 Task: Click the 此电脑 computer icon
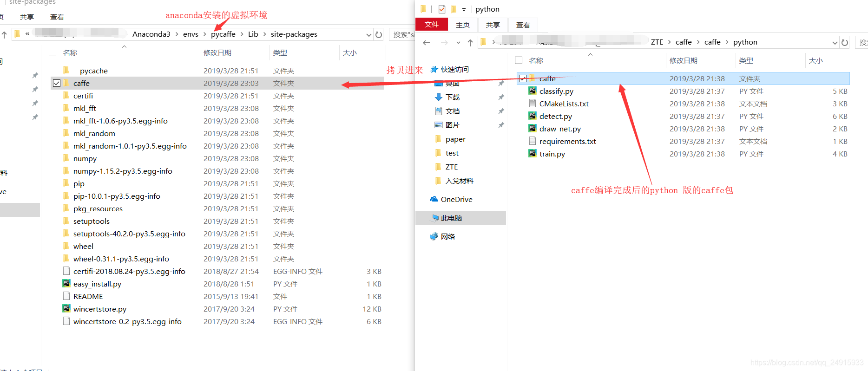click(x=435, y=218)
